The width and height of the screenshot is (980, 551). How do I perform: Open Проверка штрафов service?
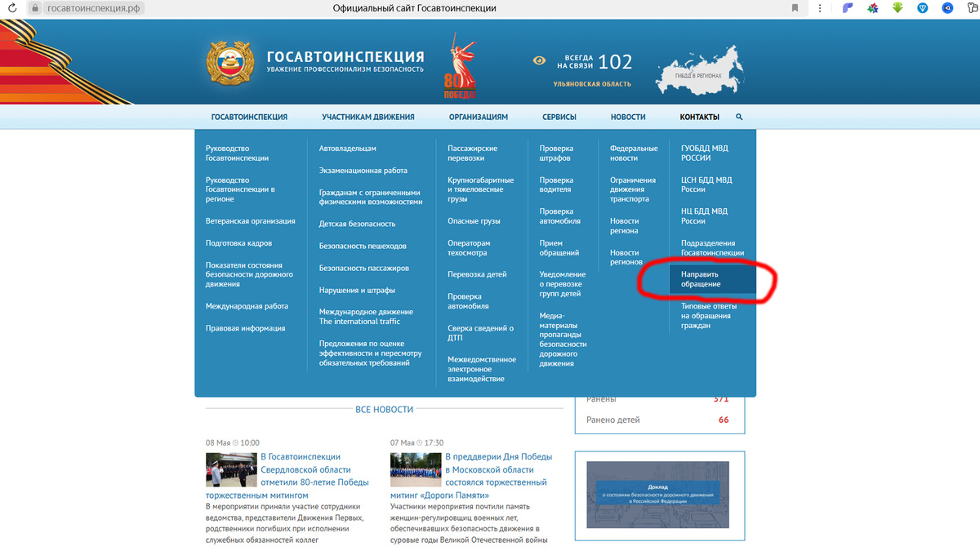(556, 153)
